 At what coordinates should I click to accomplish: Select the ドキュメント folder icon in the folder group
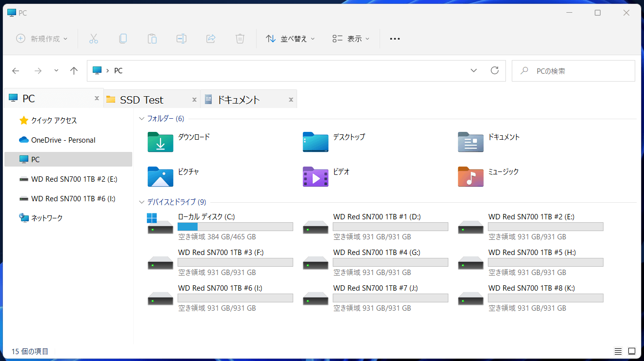tap(471, 142)
